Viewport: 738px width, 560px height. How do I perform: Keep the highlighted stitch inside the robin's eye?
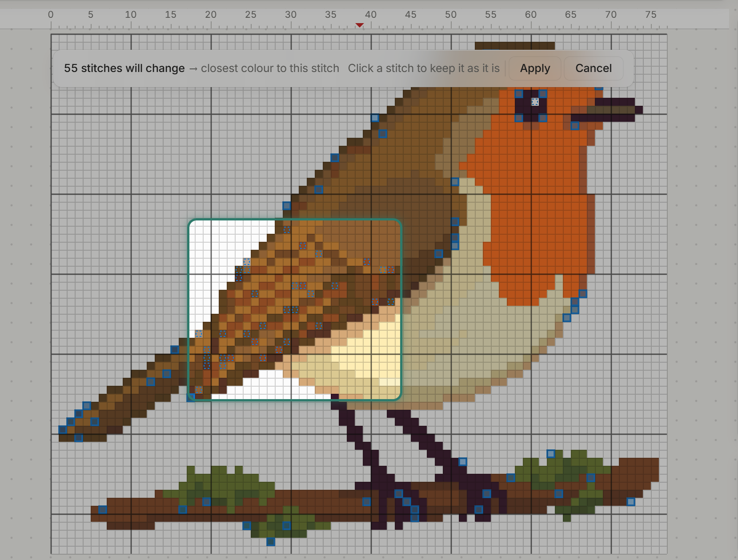535,102
